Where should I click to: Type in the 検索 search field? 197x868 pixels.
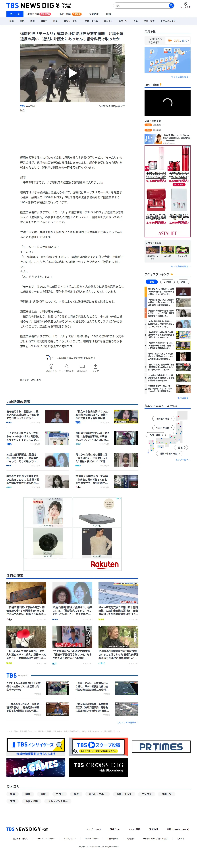[x=141, y=5]
